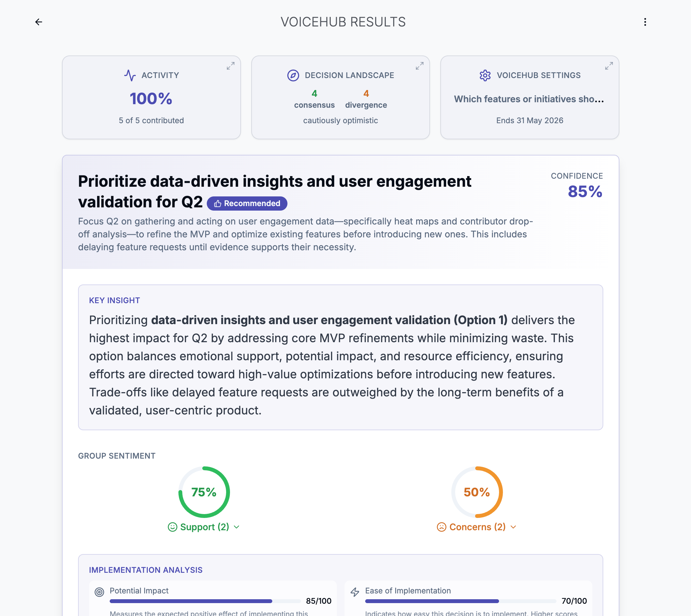The width and height of the screenshot is (691, 616).
Task: Click the 75% support sentiment ring
Action: 204,492
